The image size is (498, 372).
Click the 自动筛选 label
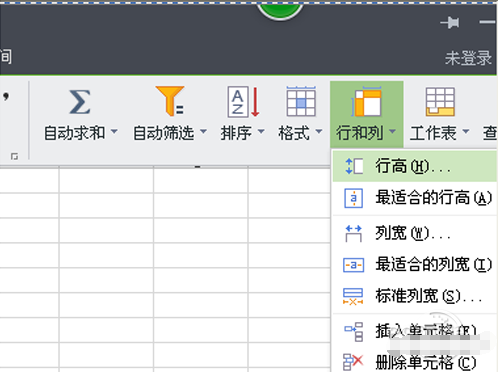pyautogui.click(x=164, y=133)
